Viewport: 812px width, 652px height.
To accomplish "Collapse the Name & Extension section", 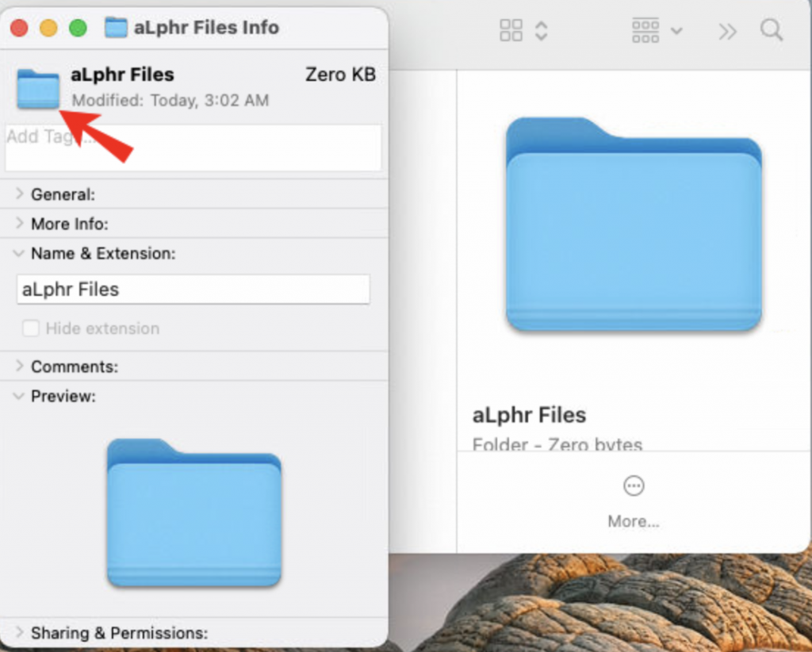I will tap(19, 254).
